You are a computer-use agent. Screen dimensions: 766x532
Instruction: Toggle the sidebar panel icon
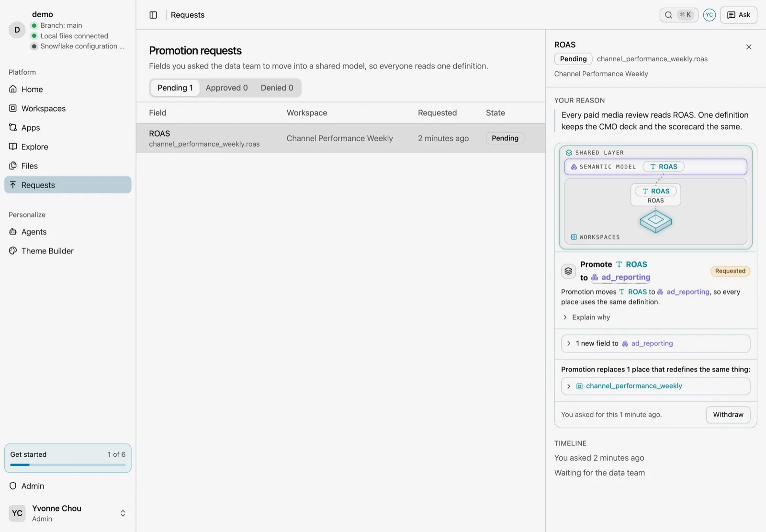point(153,15)
